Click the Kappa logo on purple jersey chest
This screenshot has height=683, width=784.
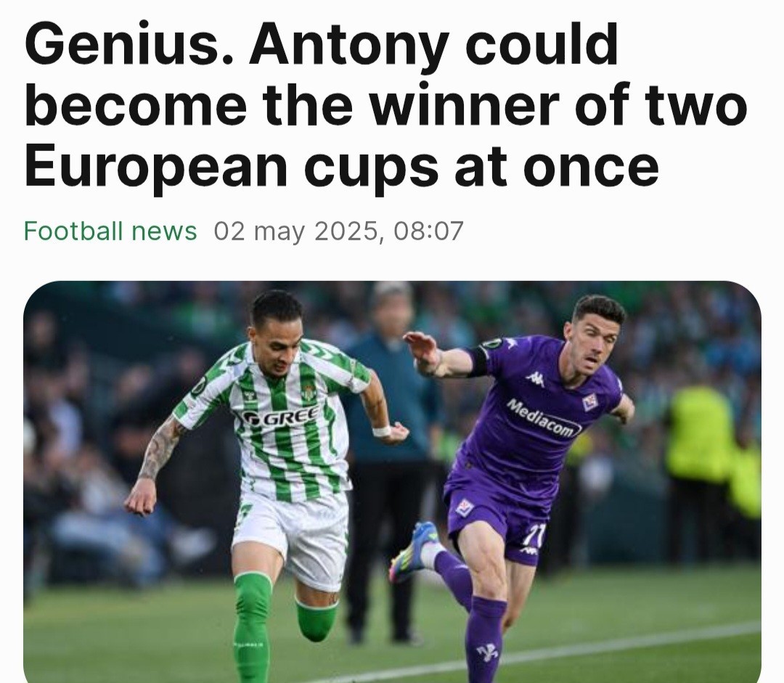point(535,379)
